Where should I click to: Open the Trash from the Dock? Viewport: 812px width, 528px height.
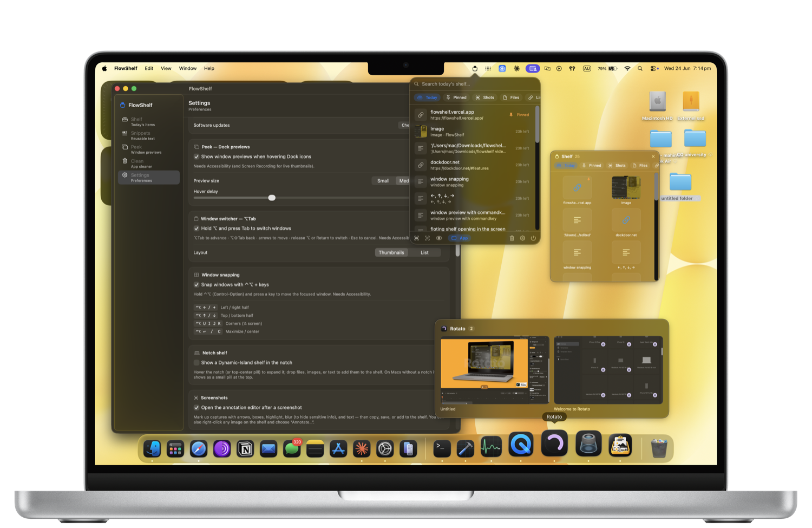point(659,448)
